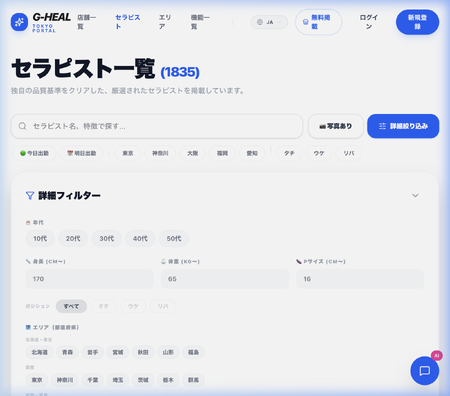Click the Pサイズ input showing 16
The width and height of the screenshot is (450, 396).
(x=360, y=279)
